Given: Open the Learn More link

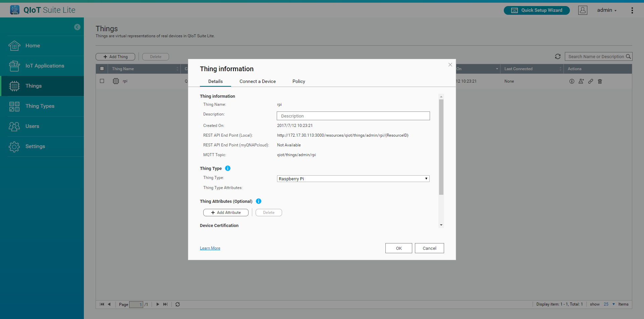Looking at the screenshot, I should click(210, 248).
